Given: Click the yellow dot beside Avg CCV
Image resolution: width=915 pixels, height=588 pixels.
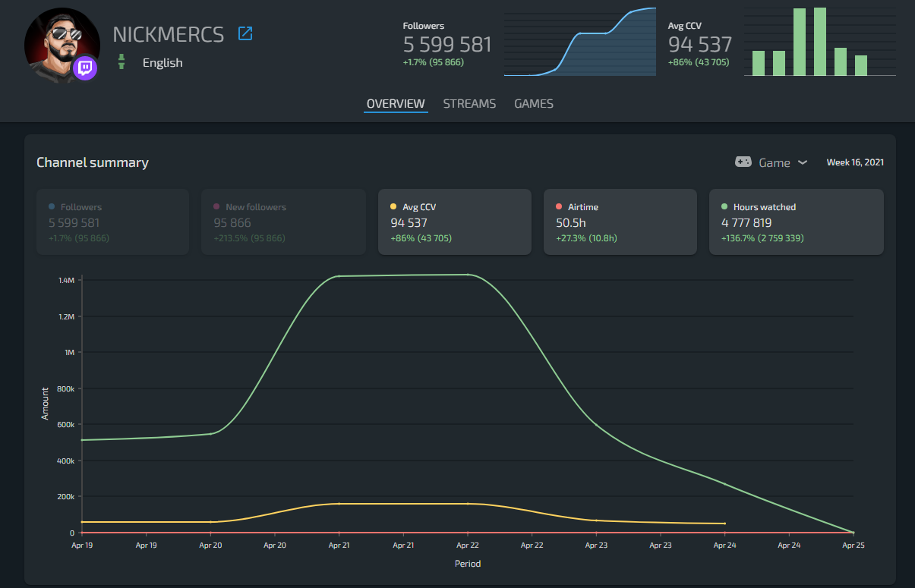Looking at the screenshot, I should click(393, 206).
